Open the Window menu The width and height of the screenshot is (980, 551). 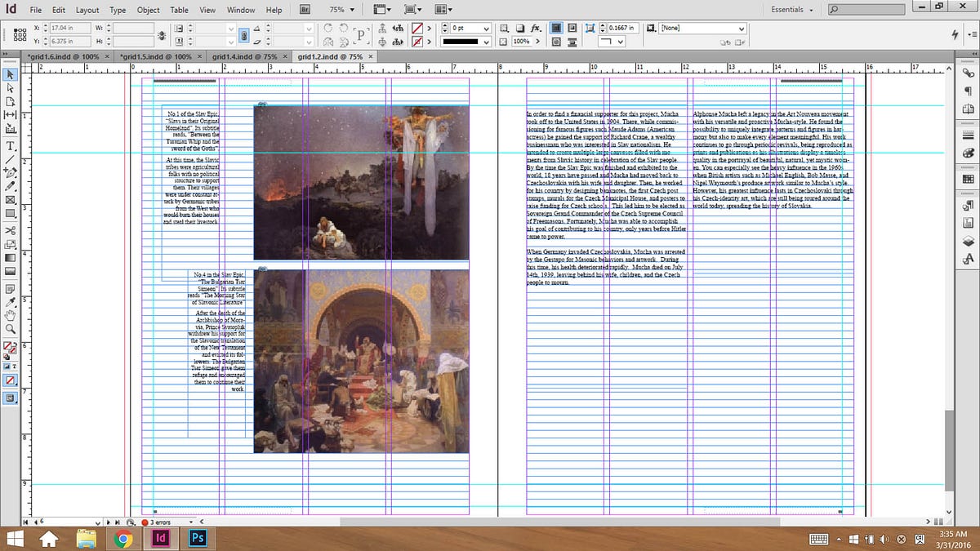click(240, 10)
